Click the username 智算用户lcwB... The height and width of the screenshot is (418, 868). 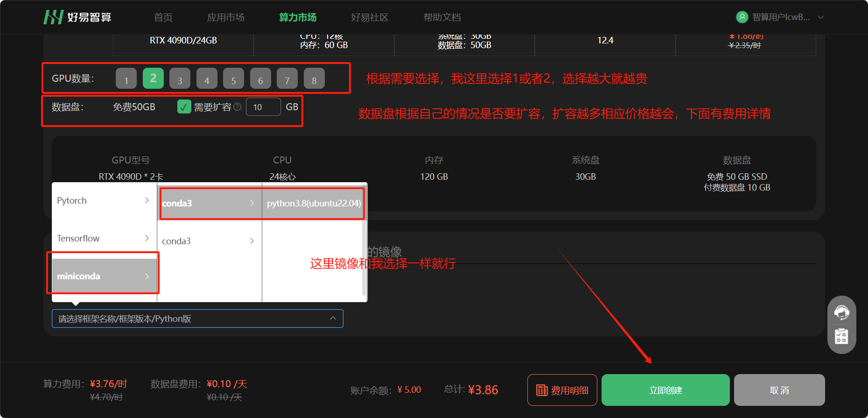[781, 17]
